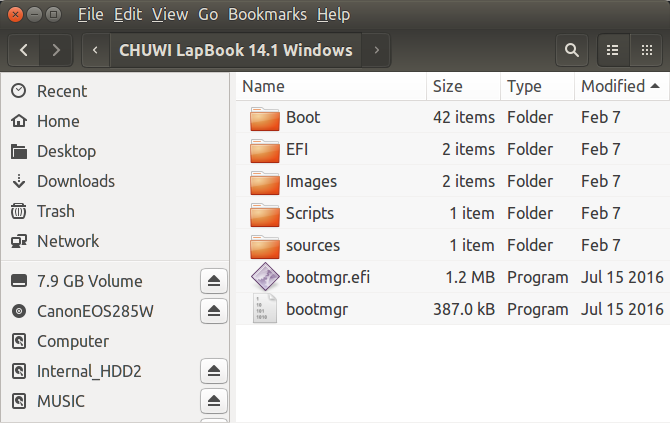Show previous path segments with left chevron
This screenshot has width=670, height=423.
click(x=96, y=50)
